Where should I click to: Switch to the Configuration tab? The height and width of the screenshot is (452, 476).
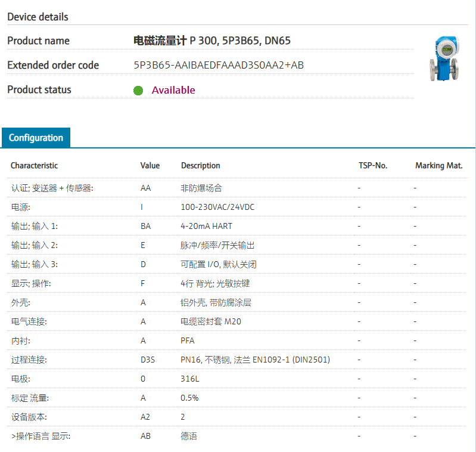(x=36, y=138)
